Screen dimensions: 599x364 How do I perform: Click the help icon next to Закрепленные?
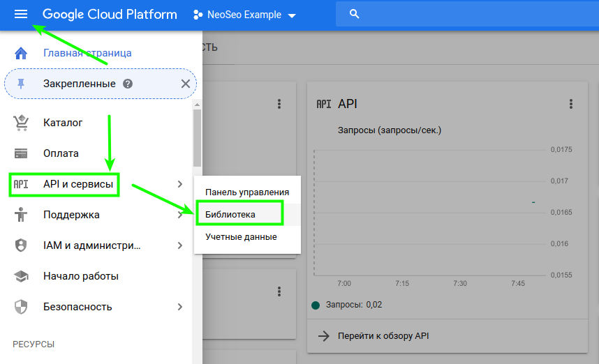(x=128, y=84)
